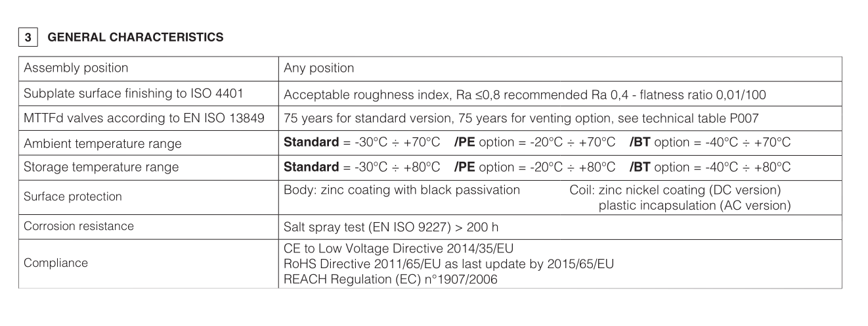
Task: Click the Ambient temperature range label
Action: pos(102,143)
